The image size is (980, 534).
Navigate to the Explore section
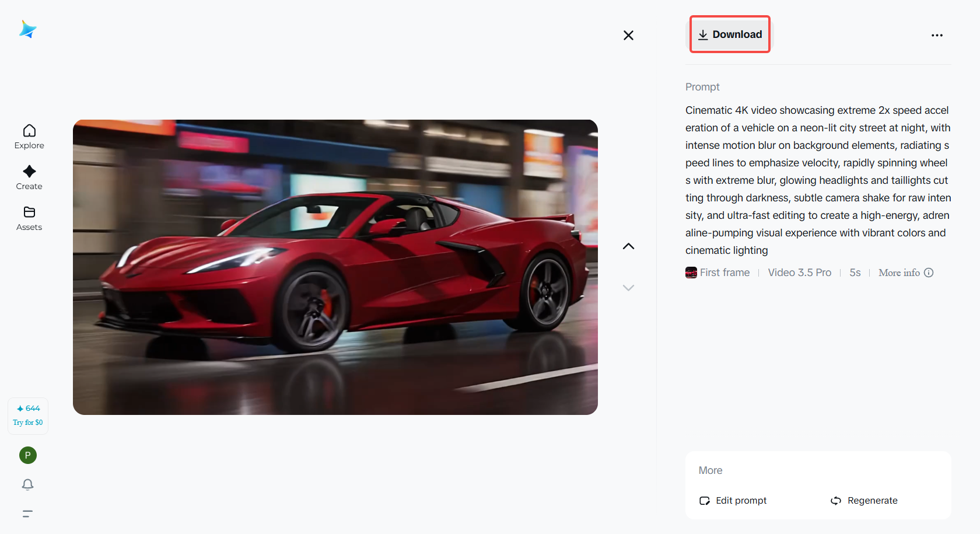(29, 137)
